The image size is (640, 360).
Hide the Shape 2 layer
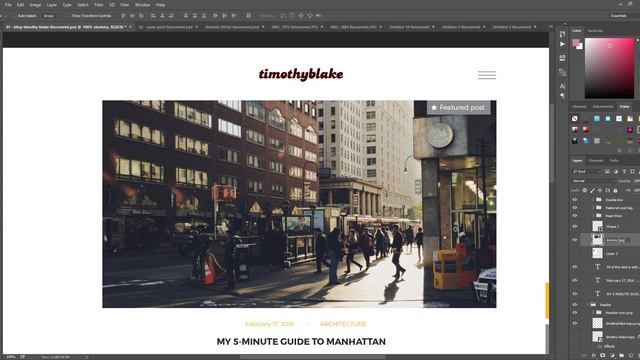[x=575, y=226]
